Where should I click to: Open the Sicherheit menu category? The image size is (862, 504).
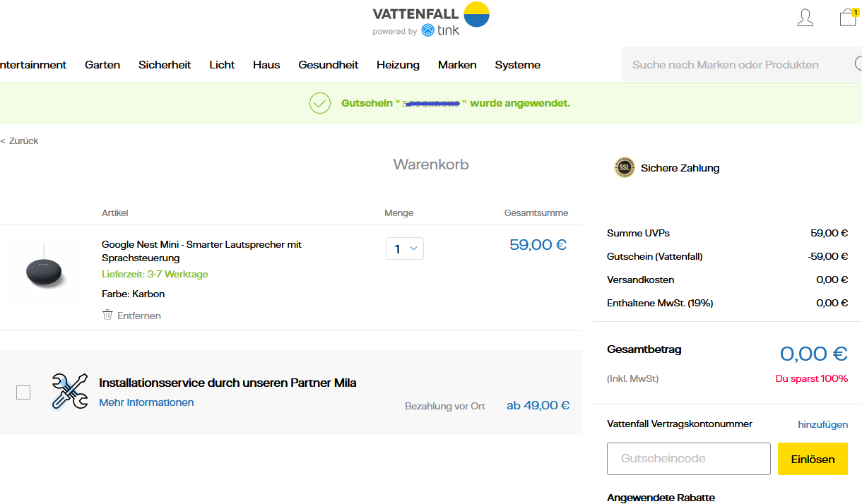pyautogui.click(x=165, y=65)
